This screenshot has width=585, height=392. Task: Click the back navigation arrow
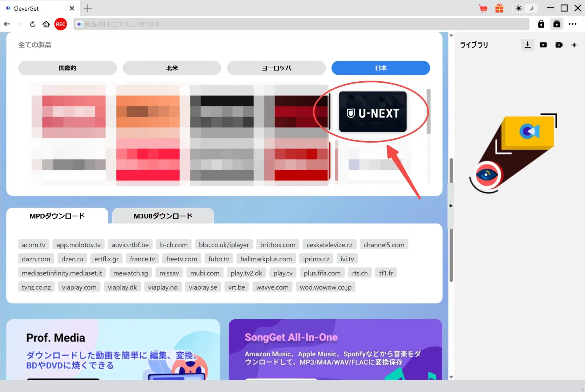click(x=7, y=24)
